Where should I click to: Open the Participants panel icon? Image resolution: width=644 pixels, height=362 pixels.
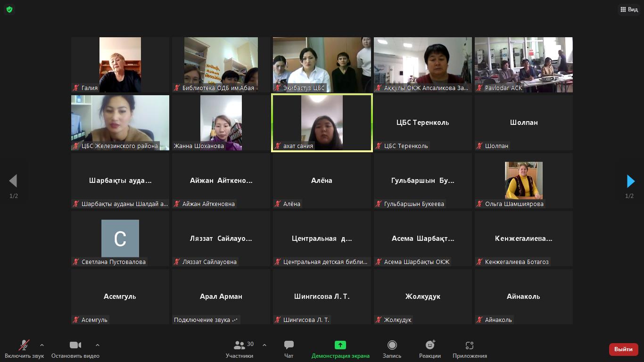239,346
